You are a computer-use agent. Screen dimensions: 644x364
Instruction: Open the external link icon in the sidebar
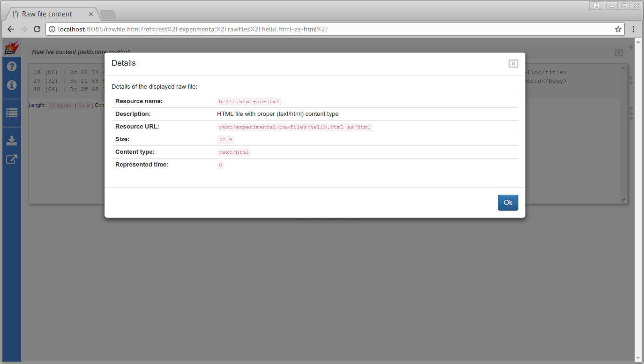point(11,159)
